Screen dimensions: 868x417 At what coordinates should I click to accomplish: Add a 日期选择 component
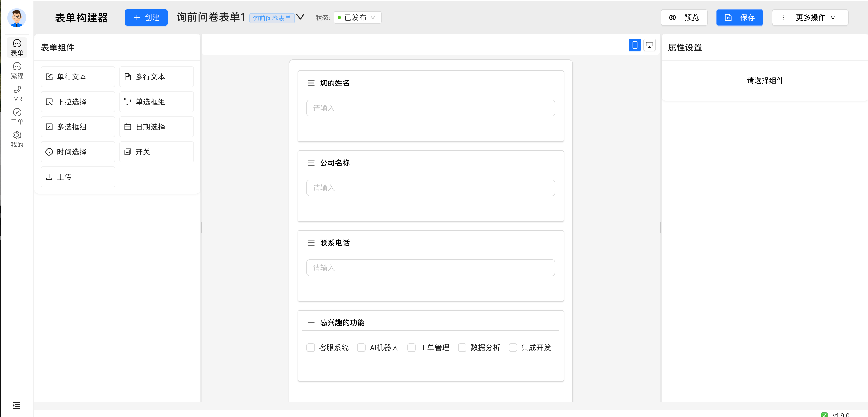(x=156, y=127)
